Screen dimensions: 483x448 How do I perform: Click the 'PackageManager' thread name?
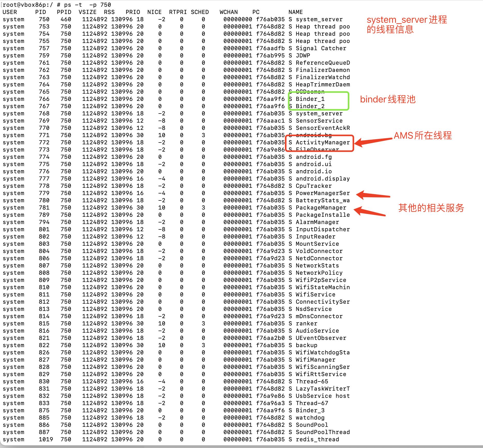pos(321,207)
